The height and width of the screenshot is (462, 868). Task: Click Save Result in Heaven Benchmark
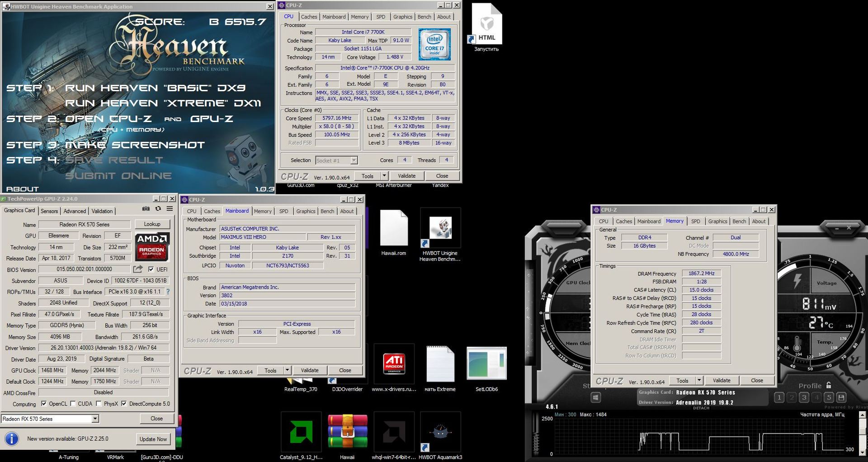click(x=114, y=160)
